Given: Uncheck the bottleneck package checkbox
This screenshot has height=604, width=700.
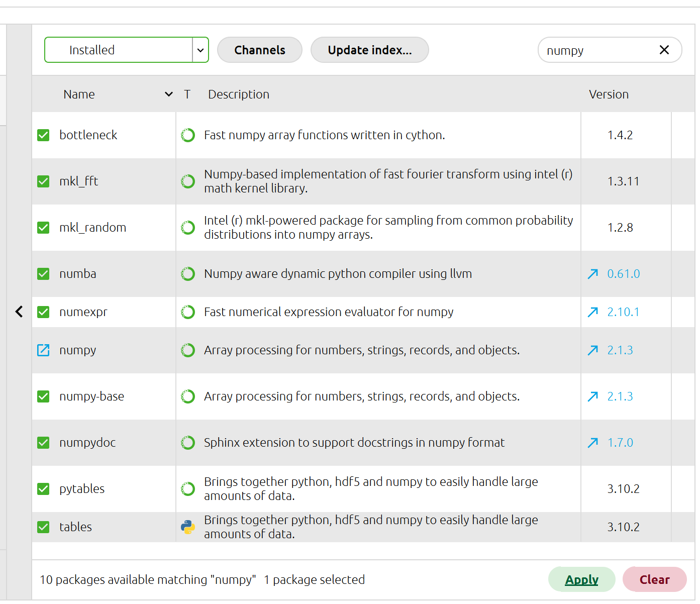Looking at the screenshot, I should [x=43, y=135].
